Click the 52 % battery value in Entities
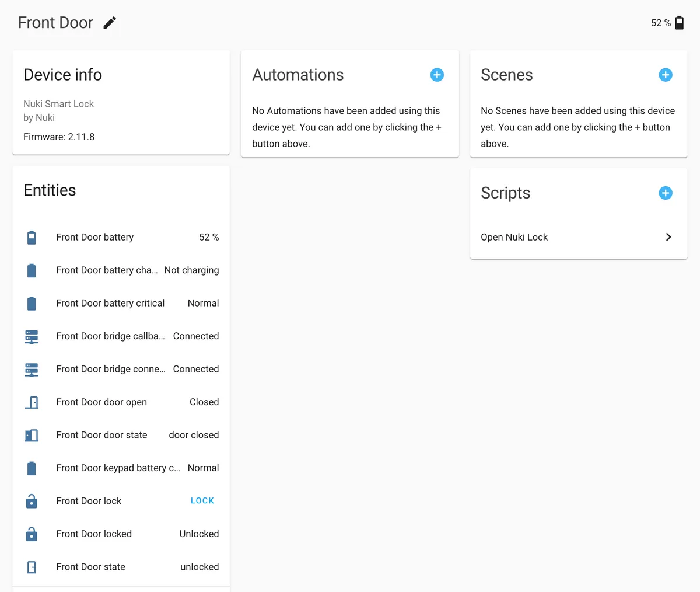This screenshot has height=592, width=700. (x=209, y=237)
